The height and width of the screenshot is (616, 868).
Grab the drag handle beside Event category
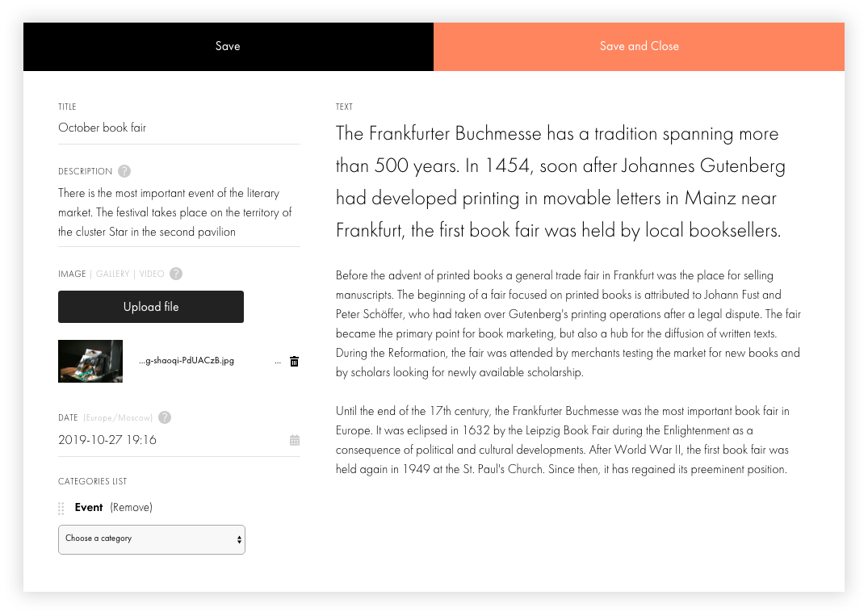61,508
